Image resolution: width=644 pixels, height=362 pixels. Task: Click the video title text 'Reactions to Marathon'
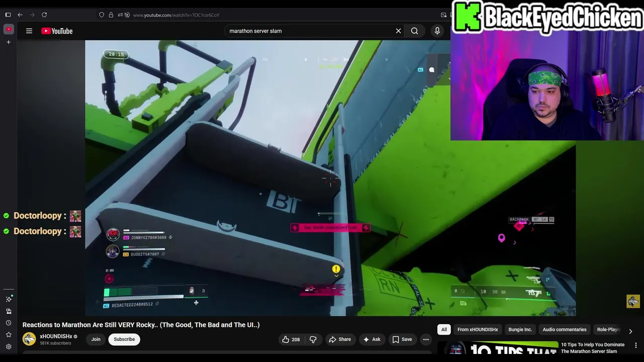coord(141,325)
